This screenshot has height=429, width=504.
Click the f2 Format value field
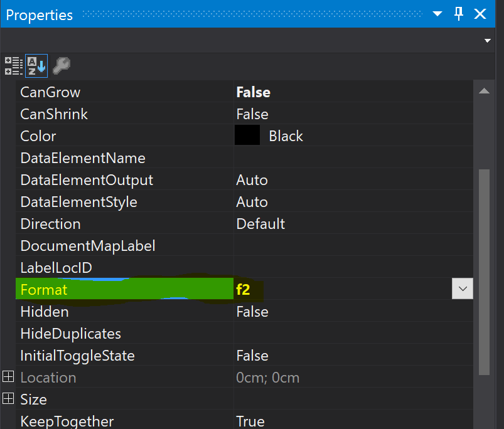click(x=339, y=290)
